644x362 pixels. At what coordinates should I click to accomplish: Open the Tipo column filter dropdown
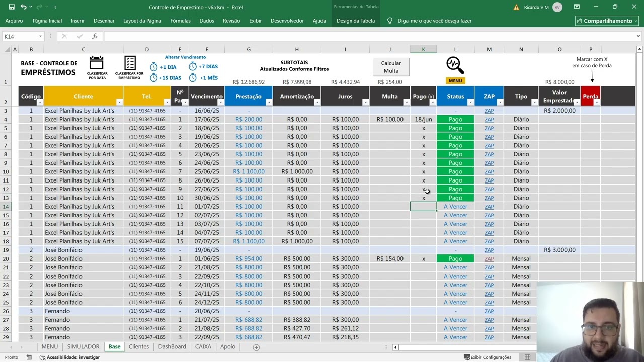pos(534,102)
